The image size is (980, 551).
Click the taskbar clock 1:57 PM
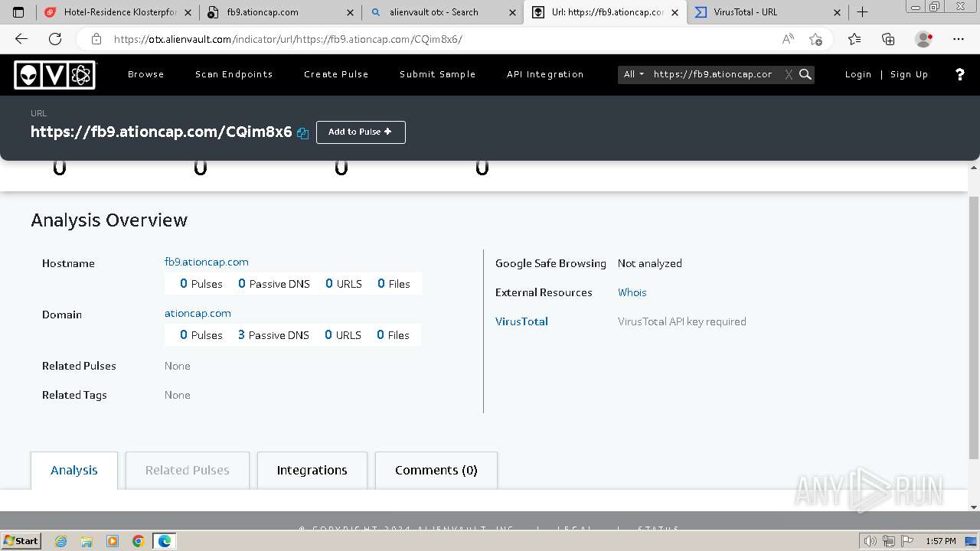940,541
